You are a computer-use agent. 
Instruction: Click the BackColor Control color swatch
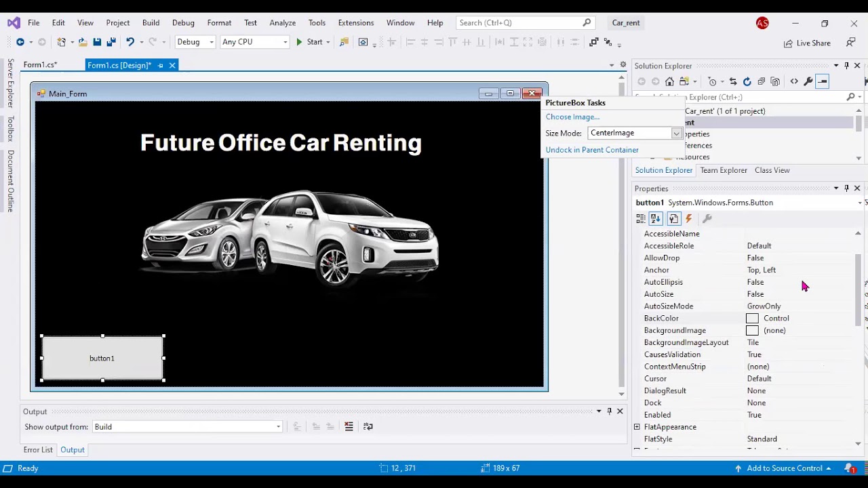click(x=752, y=319)
